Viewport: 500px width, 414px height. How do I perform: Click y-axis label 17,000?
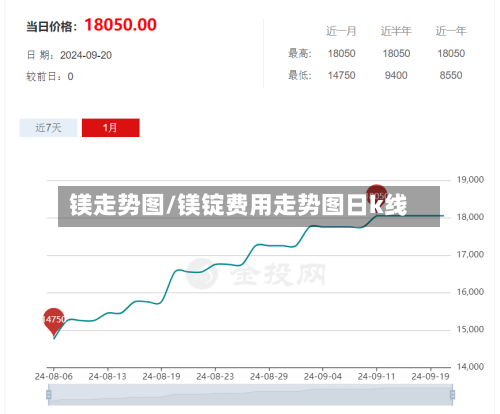tap(470, 255)
